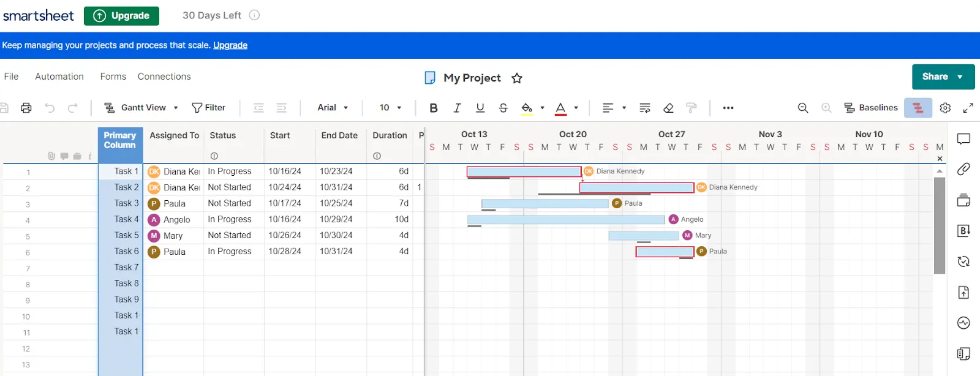Click the Print icon in toolbar

(x=26, y=108)
